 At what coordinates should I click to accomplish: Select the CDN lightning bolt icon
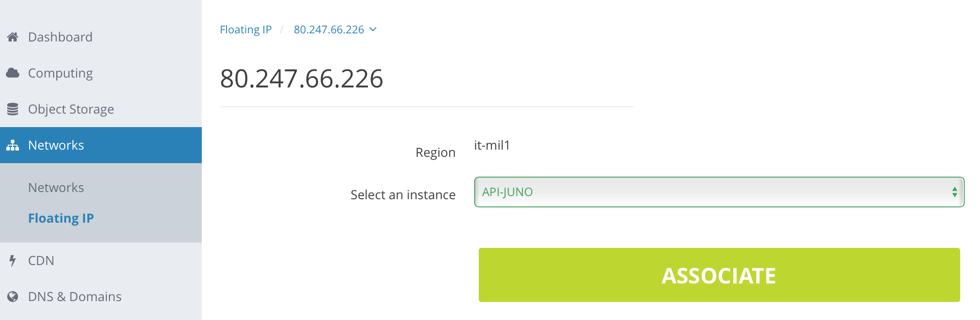click(x=12, y=260)
